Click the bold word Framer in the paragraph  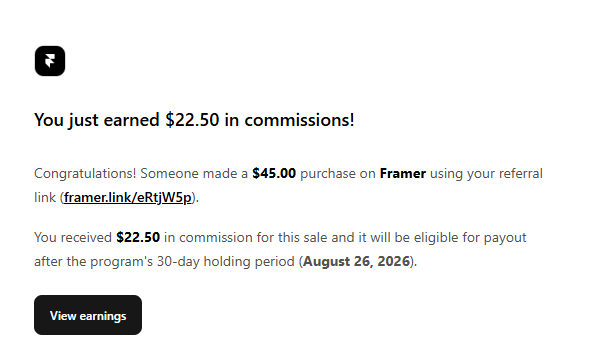[x=403, y=173]
